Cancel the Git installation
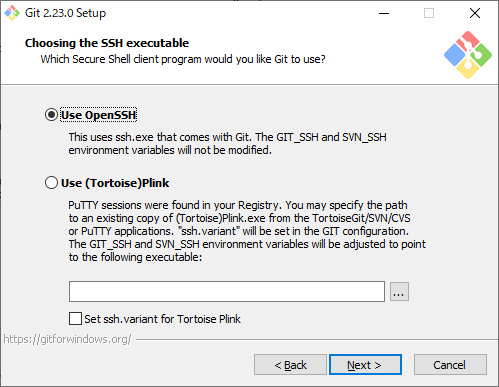 pyautogui.click(x=450, y=365)
